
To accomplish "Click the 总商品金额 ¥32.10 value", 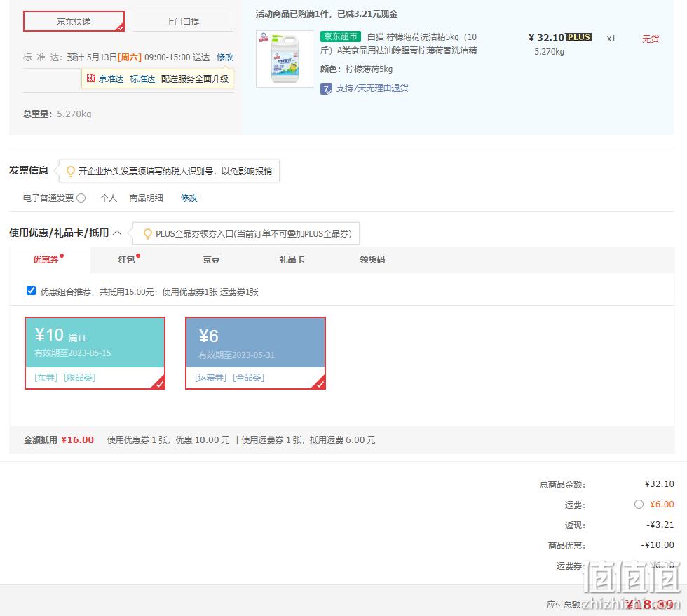I will [660, 484].
